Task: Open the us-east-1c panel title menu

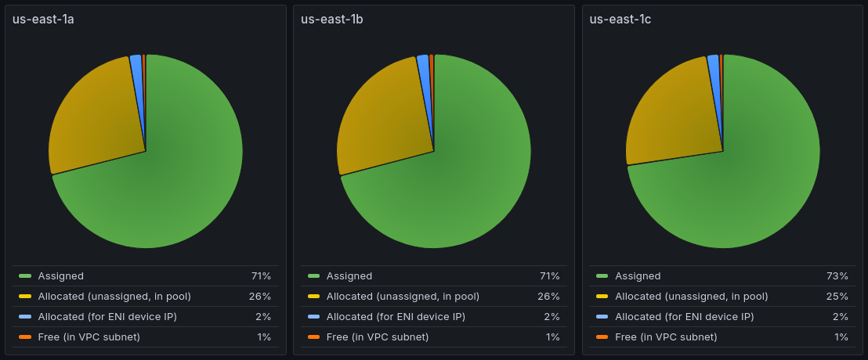Action: (x=620, y=20)
